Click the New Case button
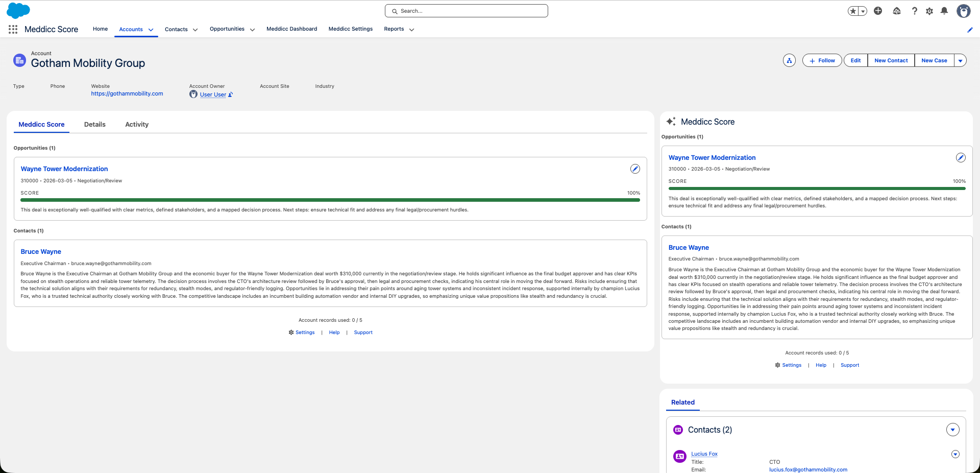980x473 pixels. tap(934, 61)
